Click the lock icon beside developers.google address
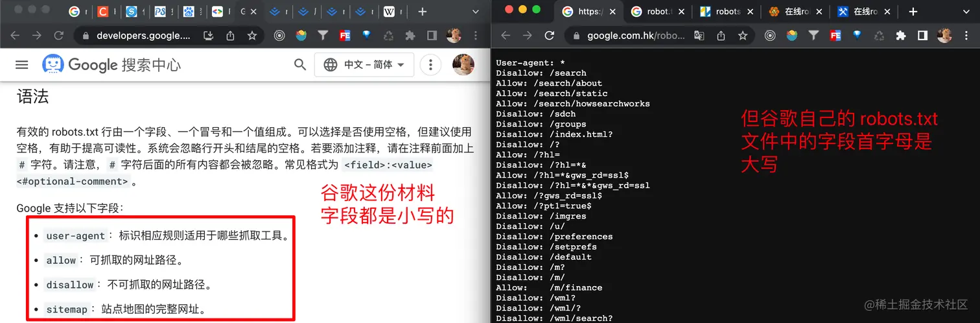Viewport: 980px width, 323px height. pyautogui.click(x=86, y=36)
